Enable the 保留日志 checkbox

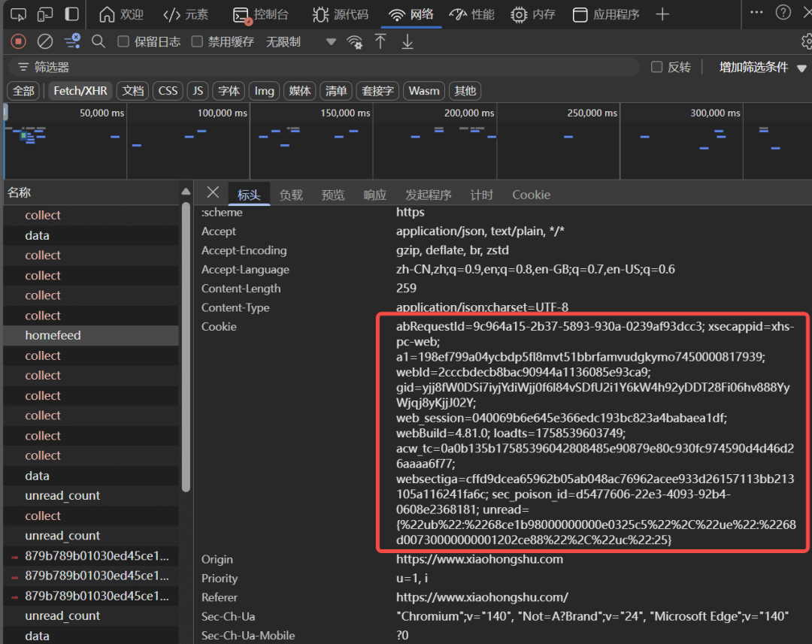(x=124, y=42)
